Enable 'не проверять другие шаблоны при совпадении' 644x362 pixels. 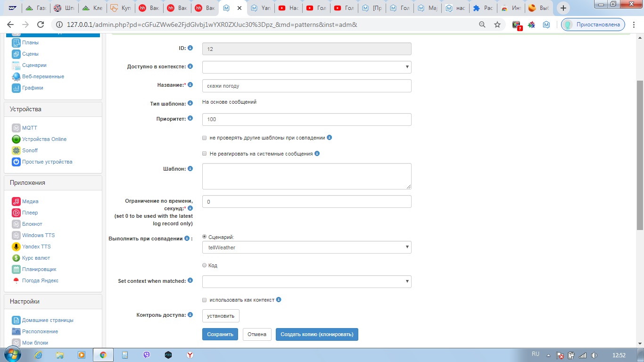(x=204, y=138)
